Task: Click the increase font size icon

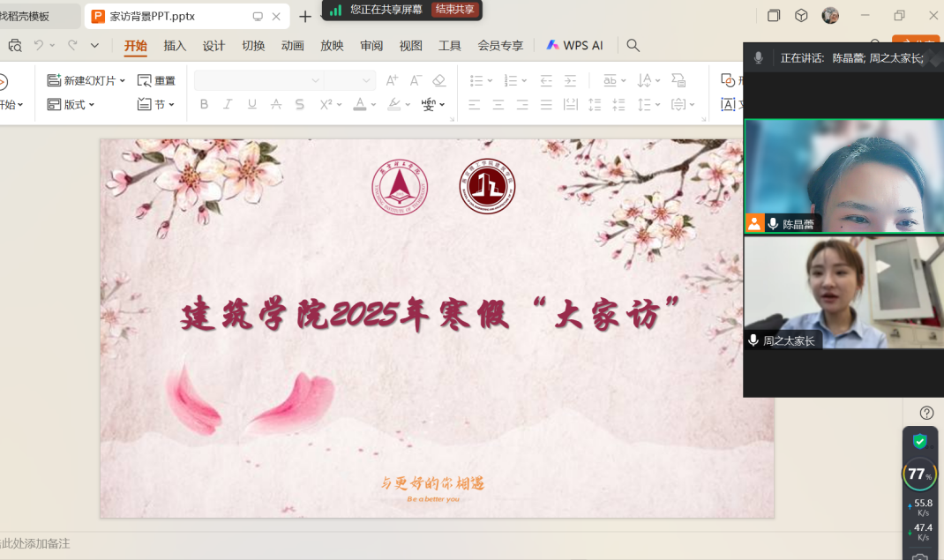Action: pyautogui.click(x=392, y=81)
